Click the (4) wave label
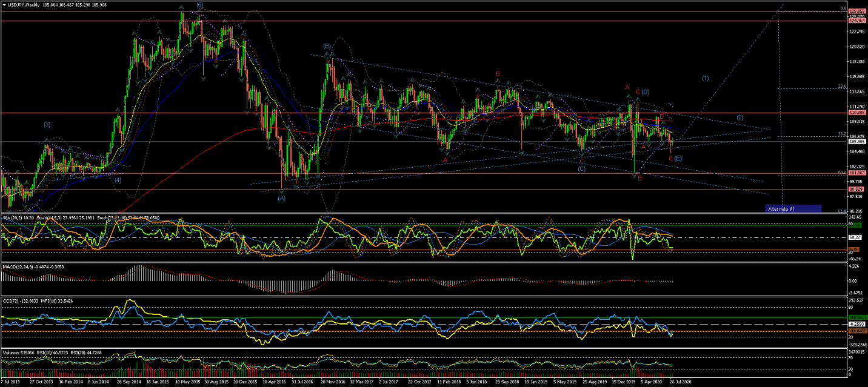This screenshot has width=868, height=387. [x=118, y=180]
